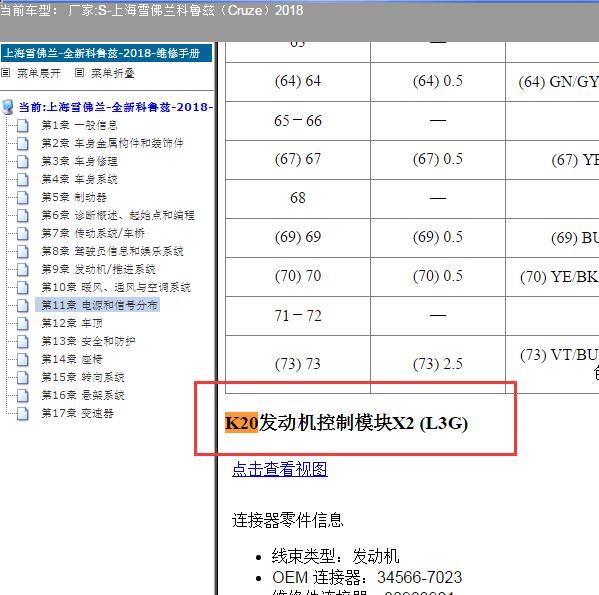Click the line 线束类型：发动机
The image size is (599, 595).
pos(335,556)
